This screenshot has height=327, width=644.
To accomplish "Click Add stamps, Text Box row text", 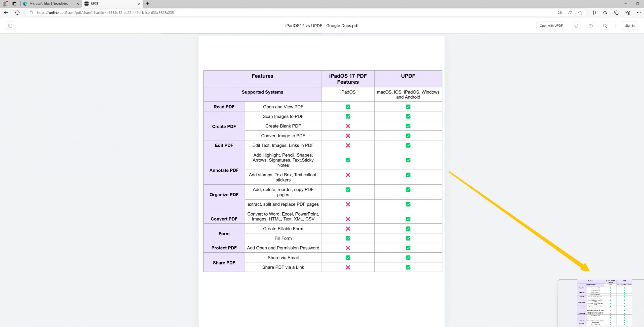I will (x=283, y=177).
